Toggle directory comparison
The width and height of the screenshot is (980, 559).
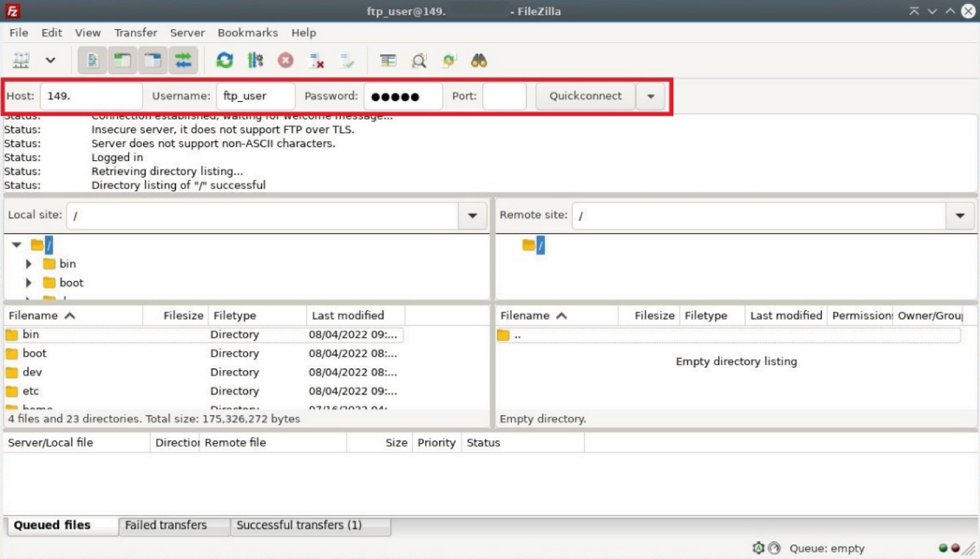pyautogui.click(x=419, y=61)
